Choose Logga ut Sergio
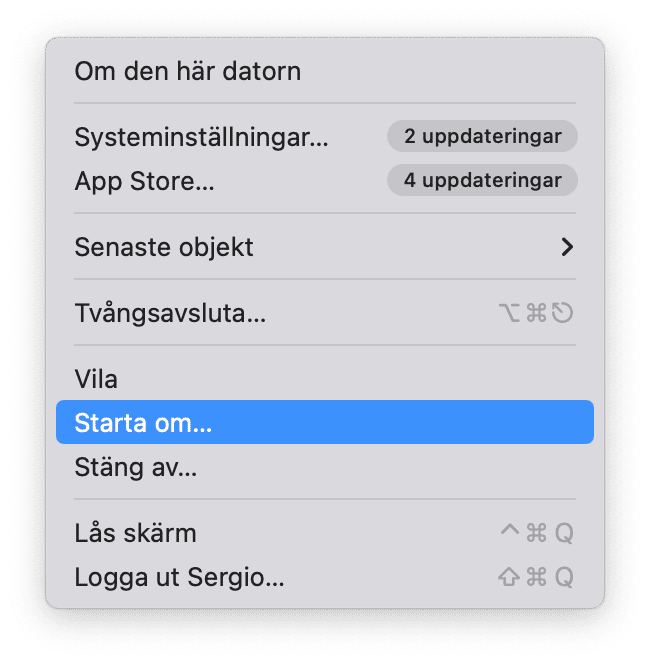This screenshot has width=650, height=662. click(179, 577)
